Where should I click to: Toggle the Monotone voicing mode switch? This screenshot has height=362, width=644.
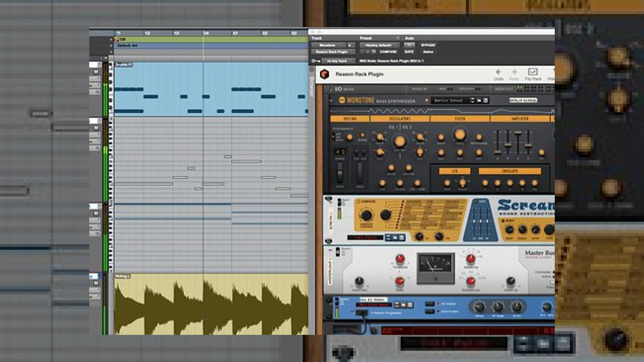coord(333,136)
